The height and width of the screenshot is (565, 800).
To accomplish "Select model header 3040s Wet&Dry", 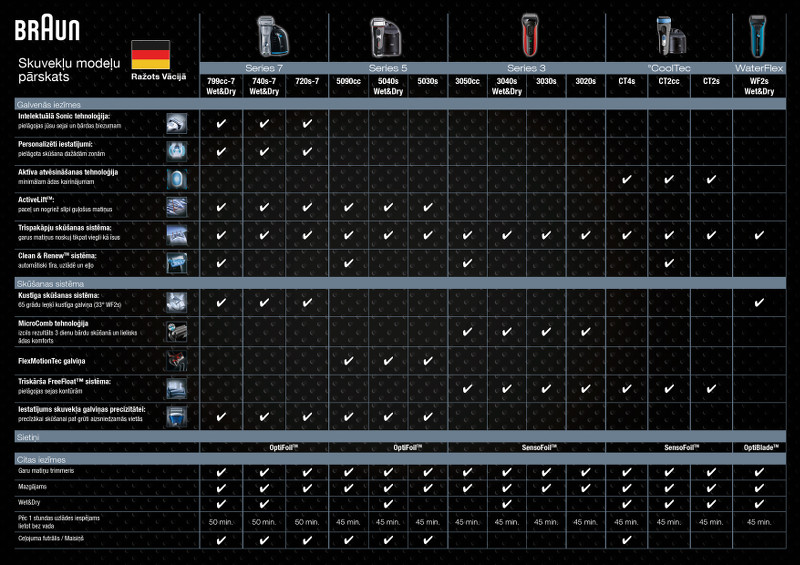I will pyautogui.click(x=507, y=86).
